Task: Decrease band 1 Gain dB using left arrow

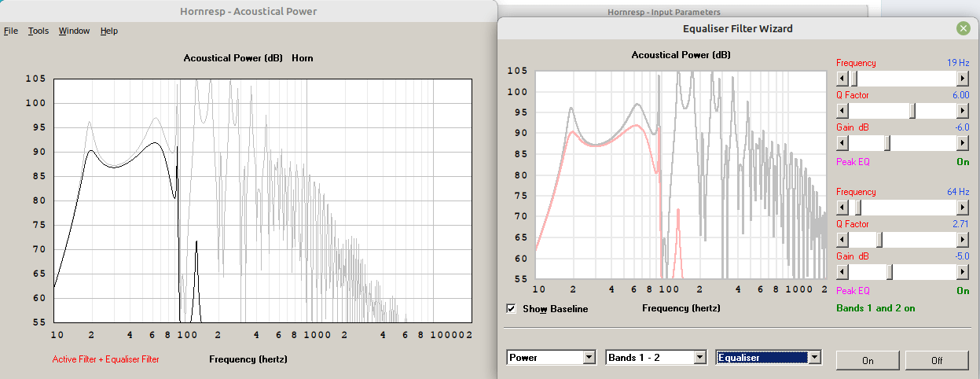Action: coord(842,142)
